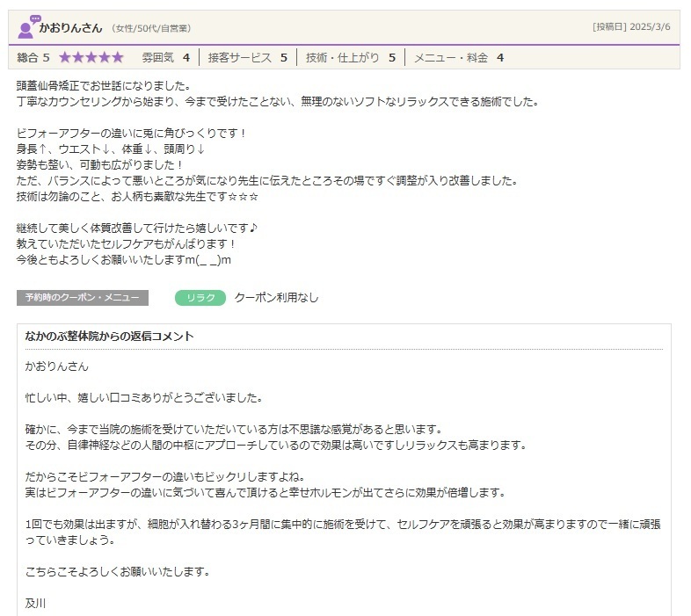Click the line 技術は勿論のこと、お人柄も素敵な先生です
691x616 pixels.
pos(137,197)
